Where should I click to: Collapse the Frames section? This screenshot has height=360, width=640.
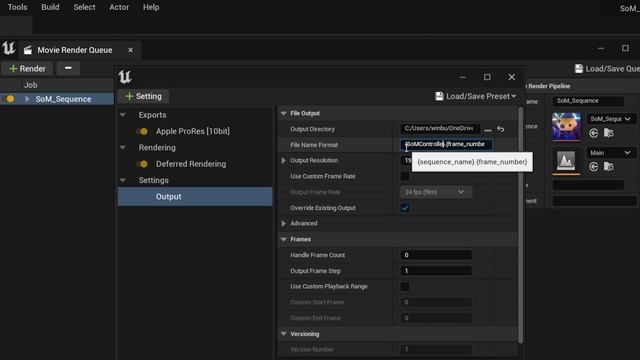tap(284, 239)
